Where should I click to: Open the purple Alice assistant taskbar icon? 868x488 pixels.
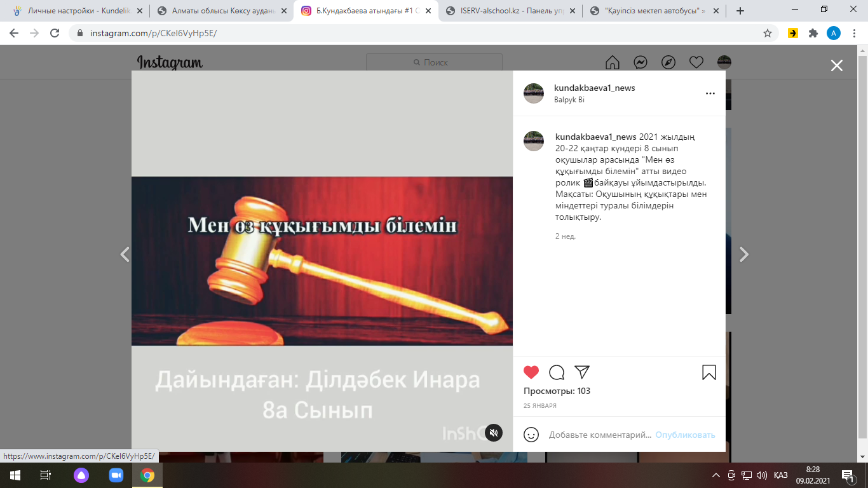click(x=81, y=475)
